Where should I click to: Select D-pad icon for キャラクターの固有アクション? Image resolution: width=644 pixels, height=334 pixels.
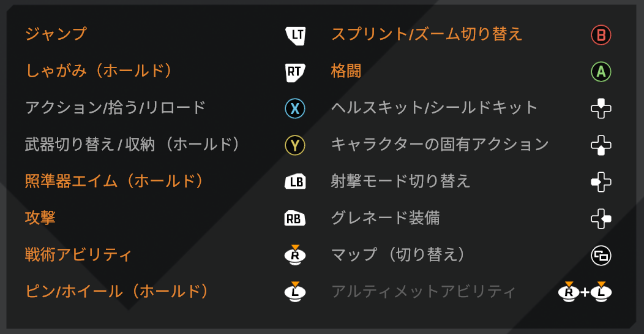click(601, 145)
